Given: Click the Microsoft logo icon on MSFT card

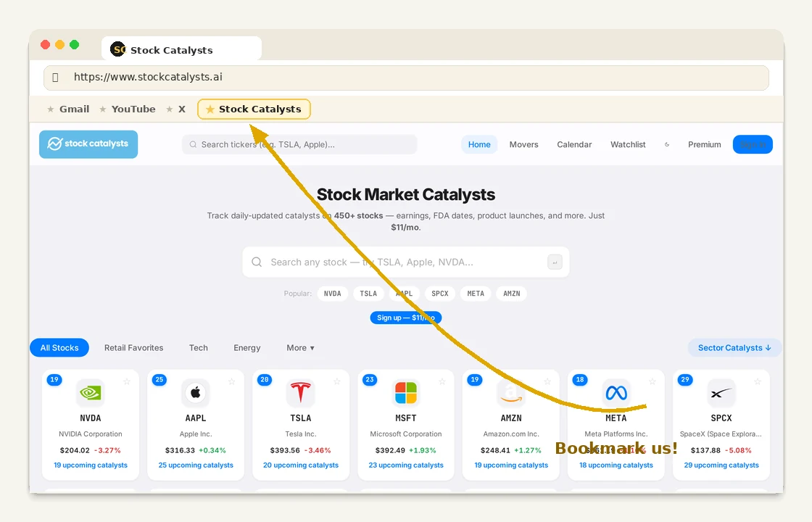Looking at the screenshot, I should [405, 393].
